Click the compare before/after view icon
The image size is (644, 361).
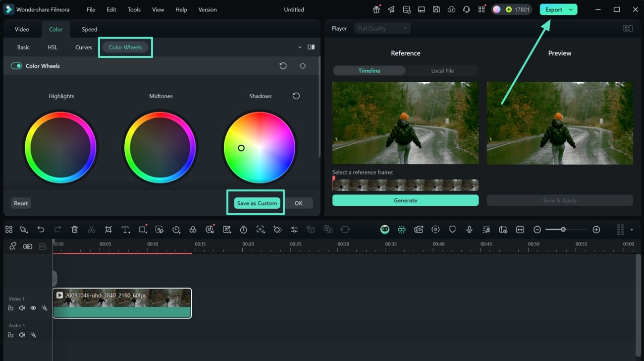(311, 47)
